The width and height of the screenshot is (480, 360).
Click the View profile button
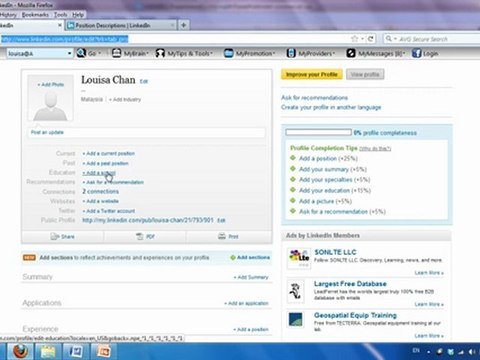[x=365, y=74]
